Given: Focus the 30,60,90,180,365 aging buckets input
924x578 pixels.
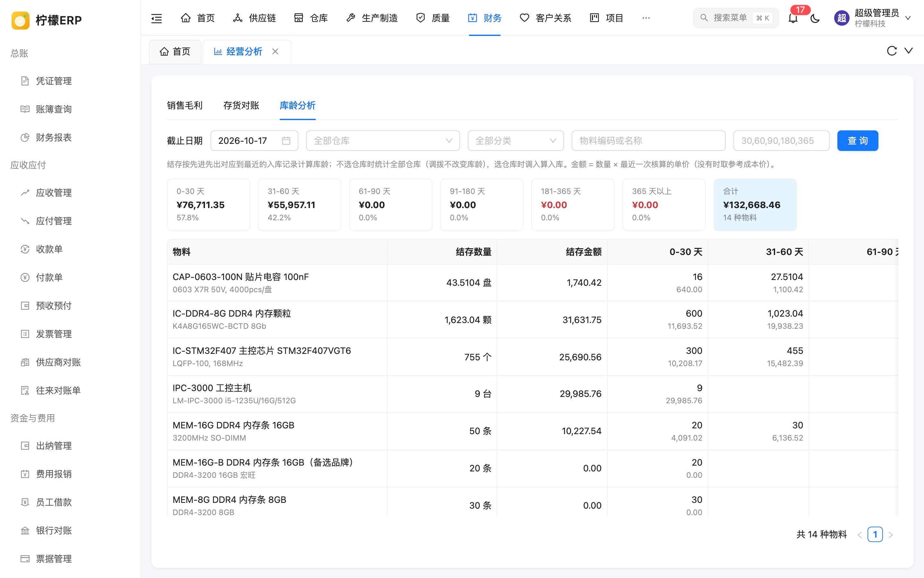Looking at the screenshot, I should pyautogui.click(x=781, y=141).
